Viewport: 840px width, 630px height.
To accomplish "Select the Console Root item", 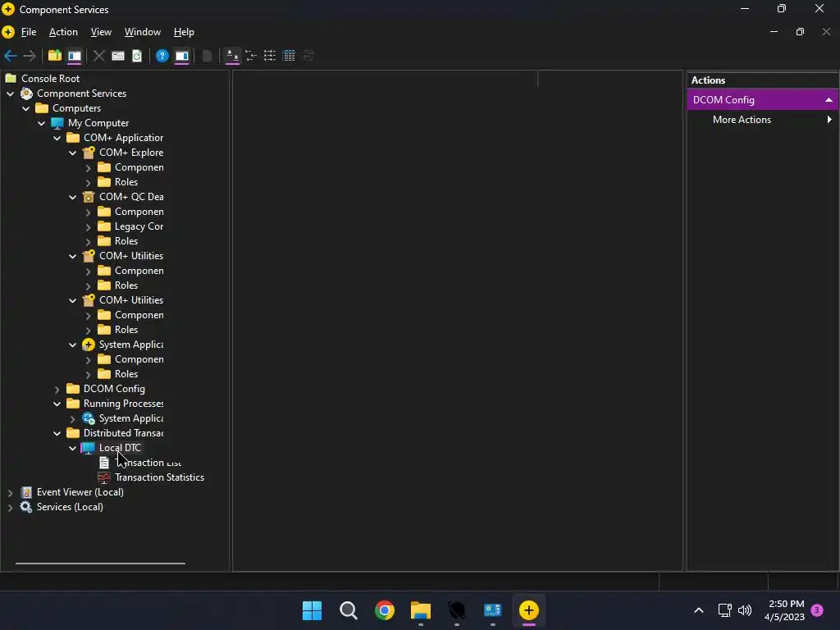I will pyautogui.click(x=50, y=79).
